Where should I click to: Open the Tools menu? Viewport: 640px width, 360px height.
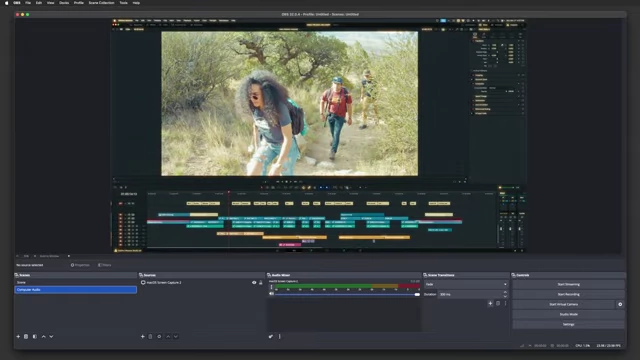123,3
